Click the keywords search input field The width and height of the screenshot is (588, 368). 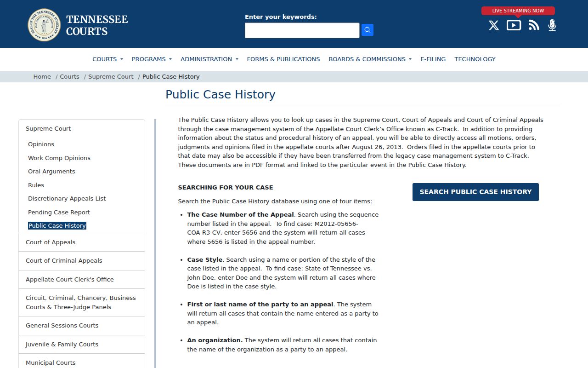pos(302,30)
